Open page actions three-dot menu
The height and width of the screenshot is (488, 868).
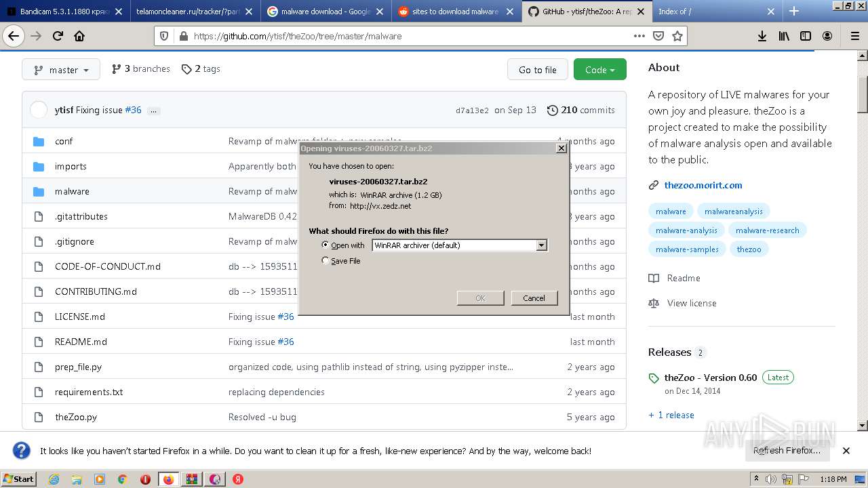tap(639, 36)
